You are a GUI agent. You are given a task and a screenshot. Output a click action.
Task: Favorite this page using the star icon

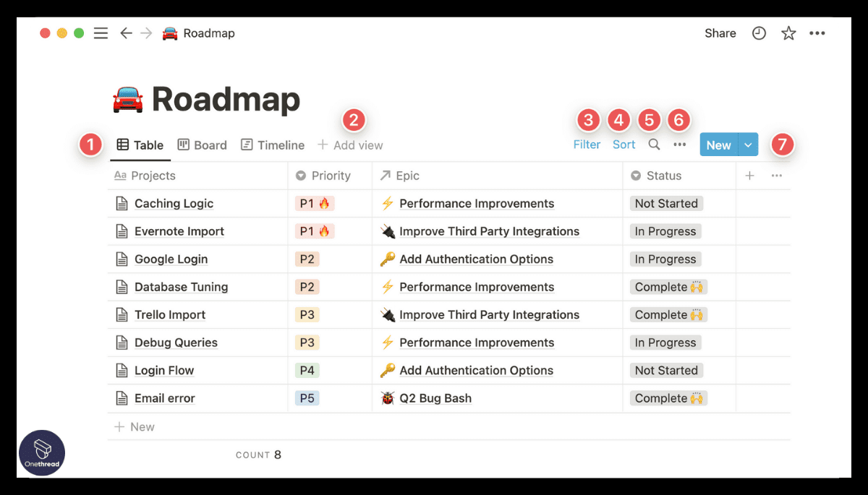788,33
